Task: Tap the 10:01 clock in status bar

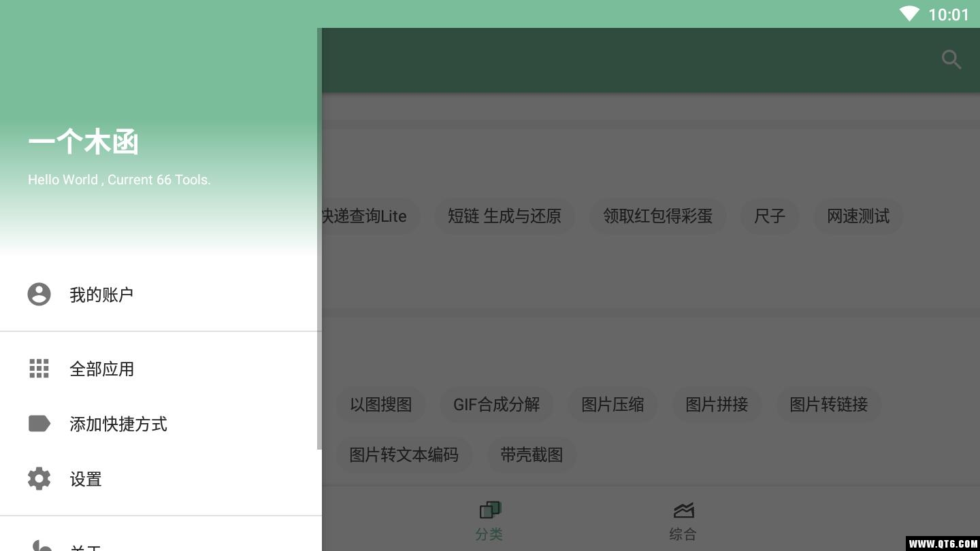Action: pos(948,14)
